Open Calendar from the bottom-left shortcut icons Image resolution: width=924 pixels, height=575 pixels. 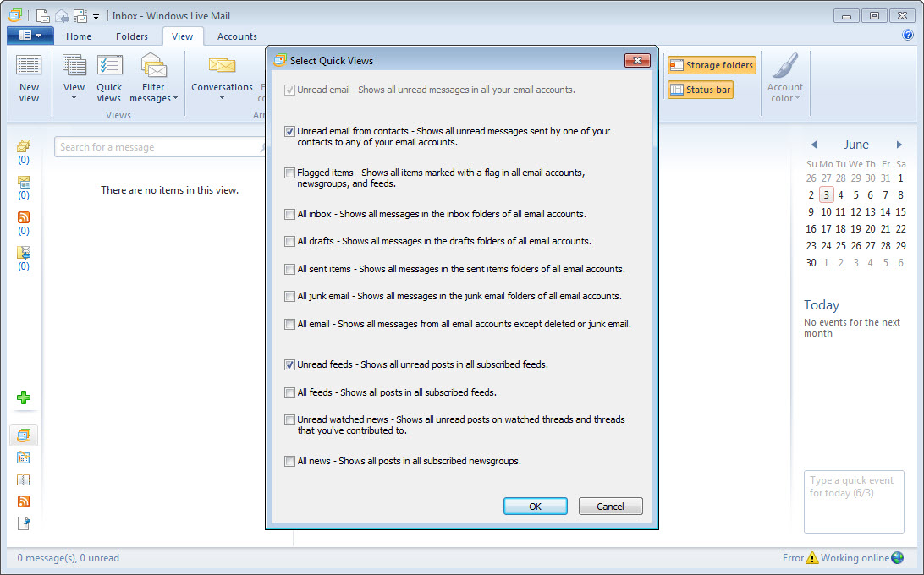(x=24, y=457)
